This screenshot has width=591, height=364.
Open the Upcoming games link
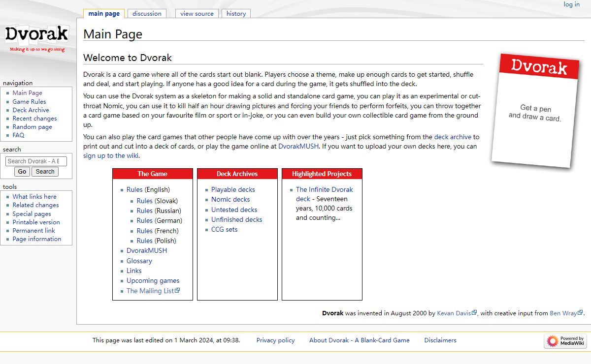(153, 281)
